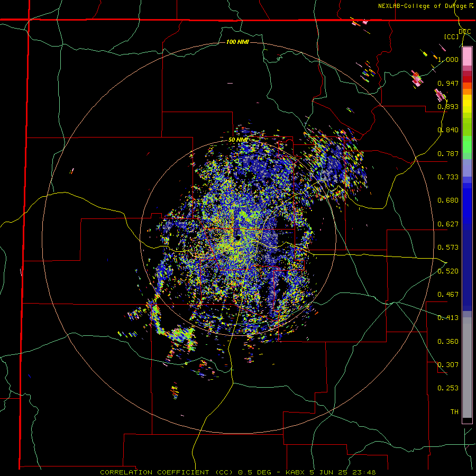Viewport: 476px width, 476px height.
Task: Click the 0.733 scale value label
Action: click(448, 177)
